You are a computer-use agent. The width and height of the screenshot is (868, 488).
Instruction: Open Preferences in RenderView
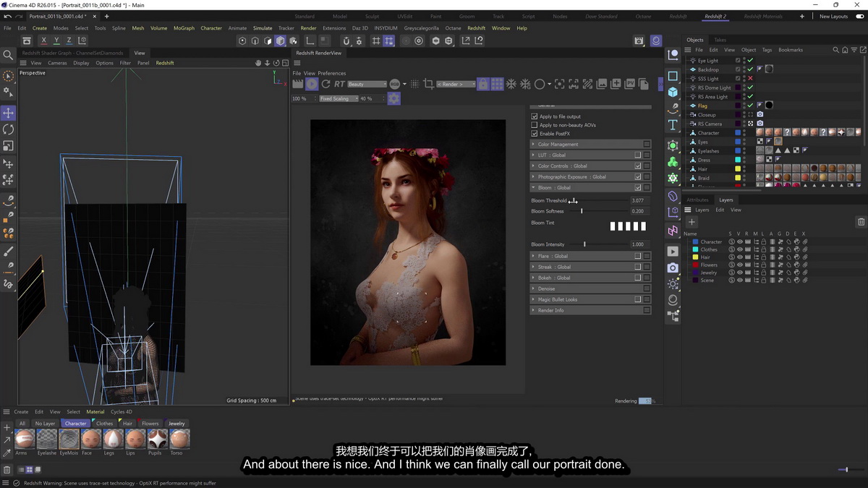[x=332, y=73]
